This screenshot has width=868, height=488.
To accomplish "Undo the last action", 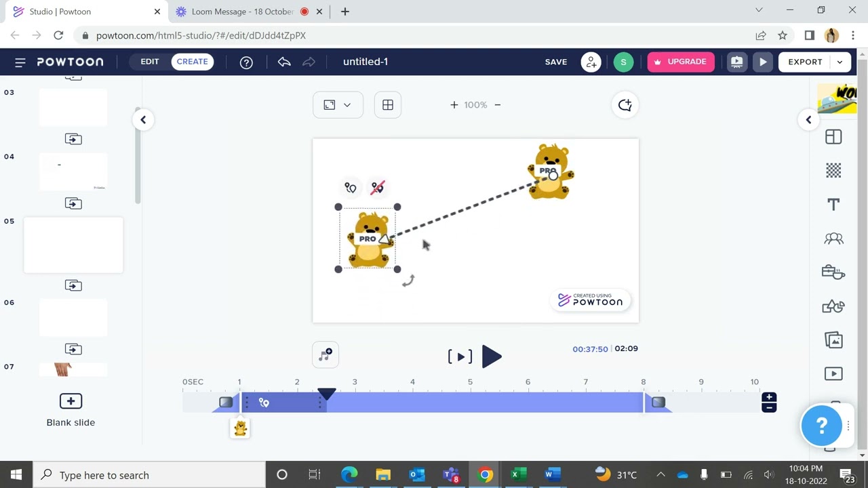I will [284, 62].
